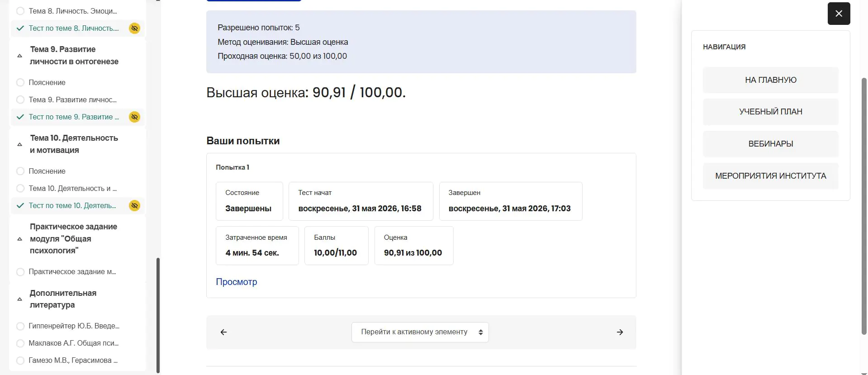Open Тест по теме 8. Личность... link
The image size is (868, 375).
(74, 28)
